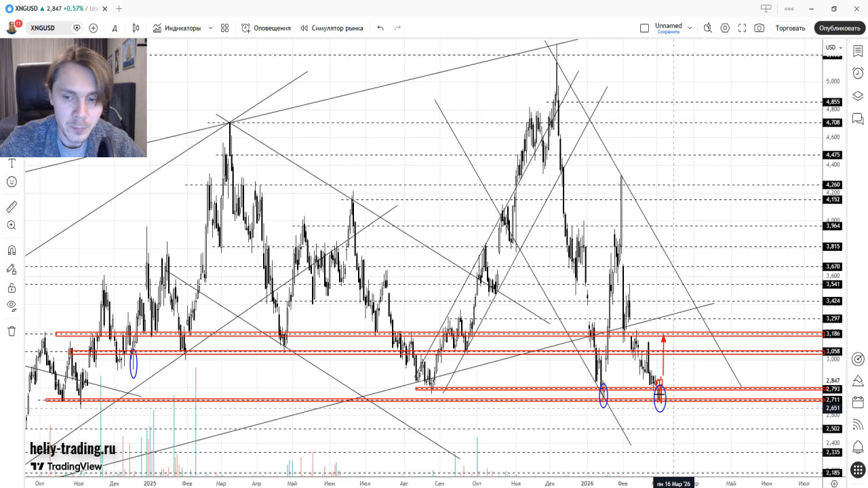Toggle the lock all drawings tool

coord(12,287)
